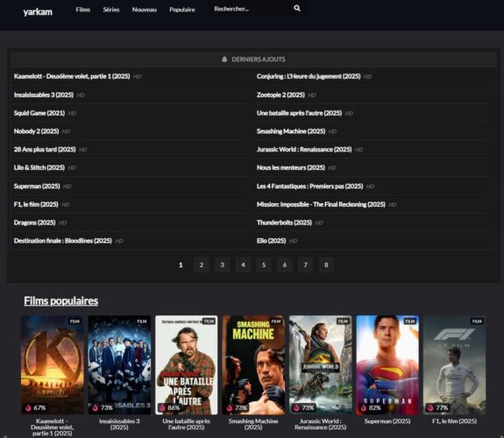Go to pagination page 8
The image size is (504, 438).
(326, 265)
